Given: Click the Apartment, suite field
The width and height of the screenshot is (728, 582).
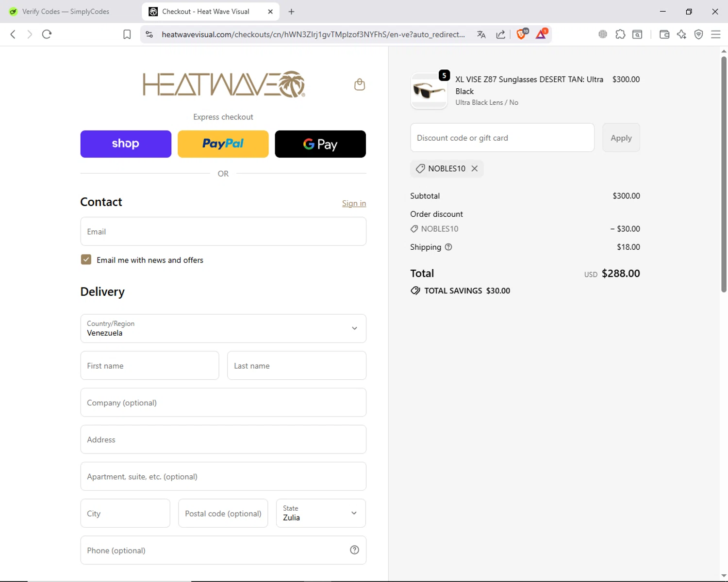Looking at the screenshot, I should coord(223,476).
